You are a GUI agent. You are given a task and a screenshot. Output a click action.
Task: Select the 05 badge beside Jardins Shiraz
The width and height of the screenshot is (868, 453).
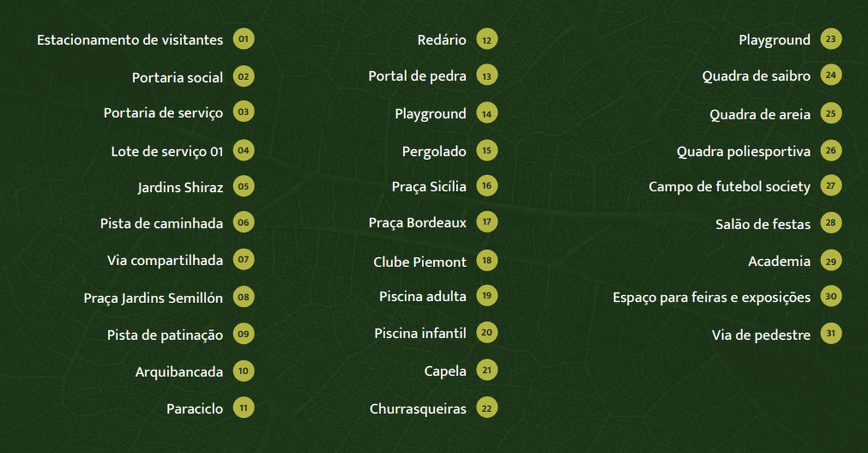pyautogui.click(x=243, y=186)
